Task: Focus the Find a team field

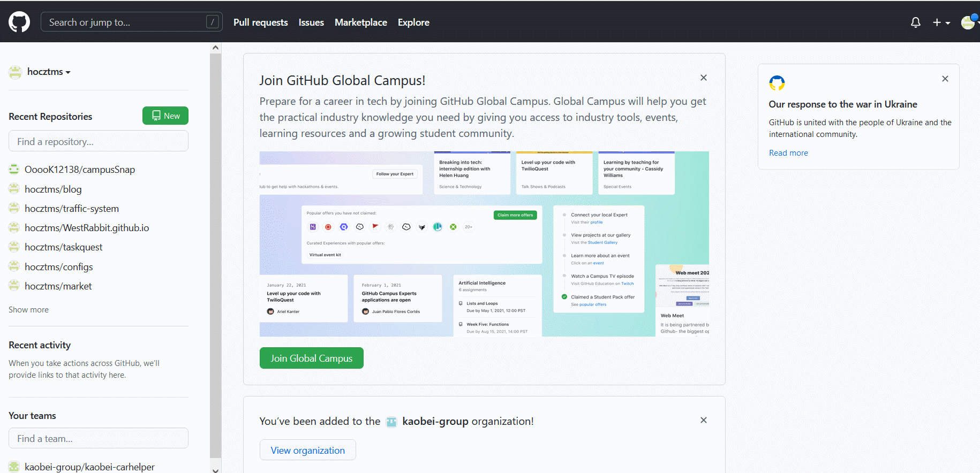Action: tap(99, 438)
